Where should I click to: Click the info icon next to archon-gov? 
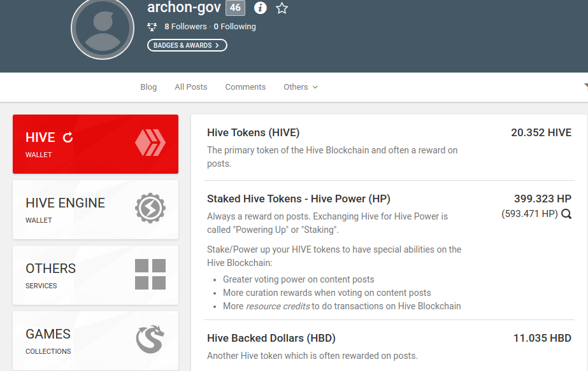click(261, 8)
